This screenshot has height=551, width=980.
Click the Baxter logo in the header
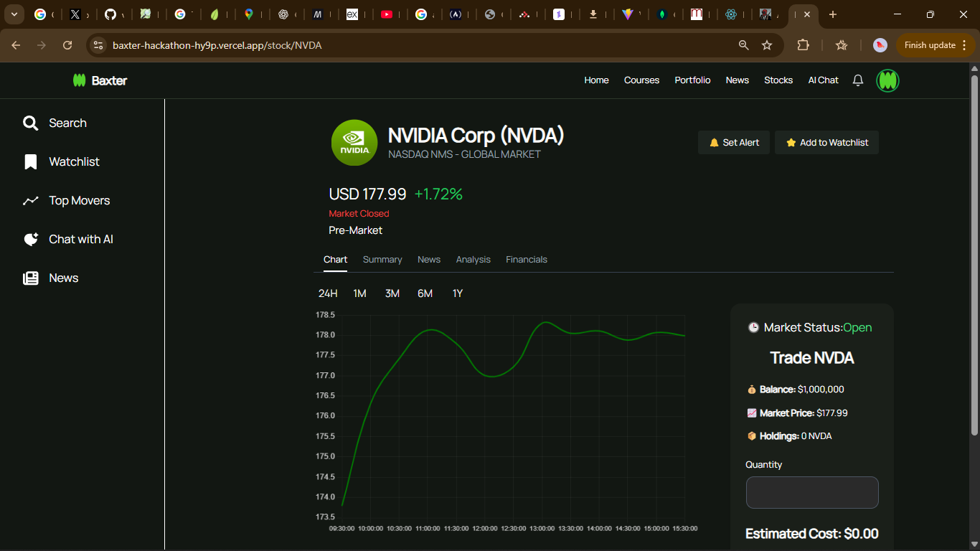(x=100, y=80)
